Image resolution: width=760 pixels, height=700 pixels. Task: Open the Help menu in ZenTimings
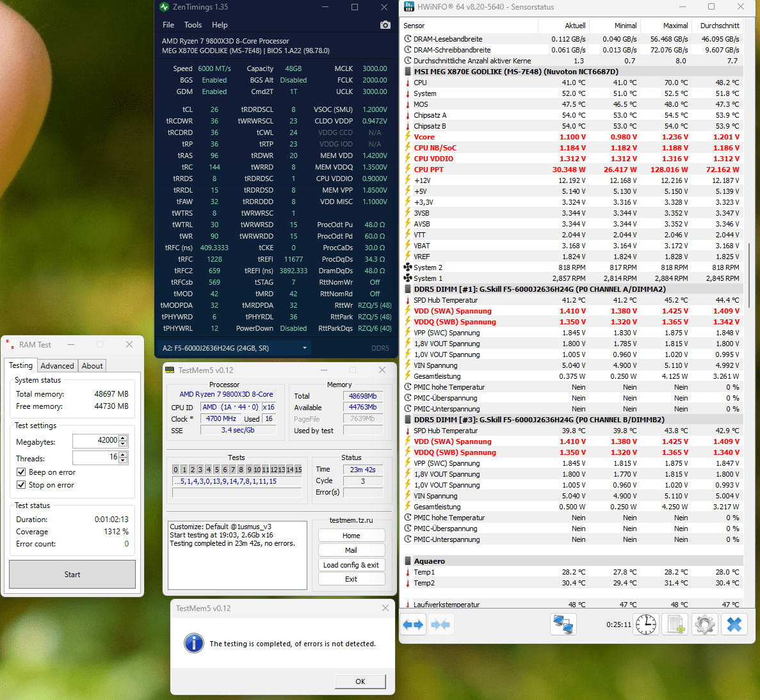coord(220,25)
